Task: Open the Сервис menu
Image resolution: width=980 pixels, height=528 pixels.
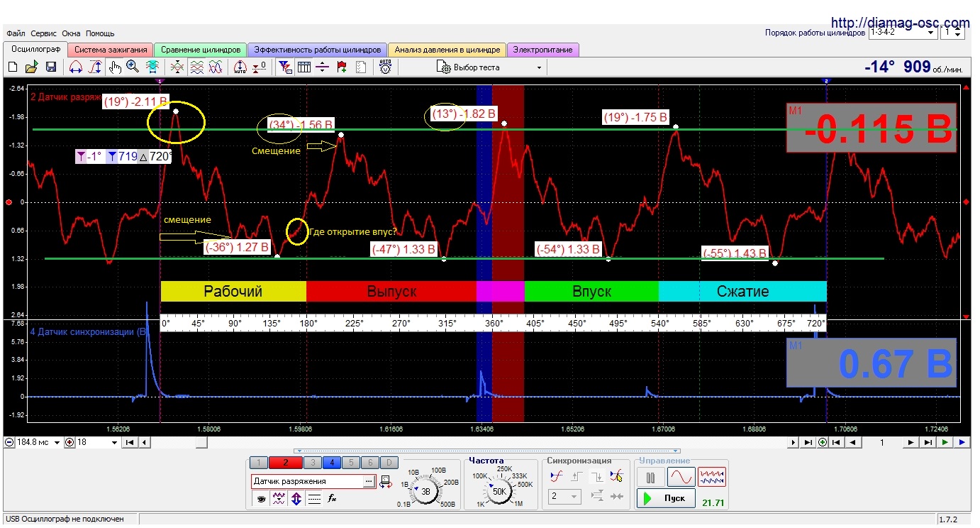Action: coord(44,33)
